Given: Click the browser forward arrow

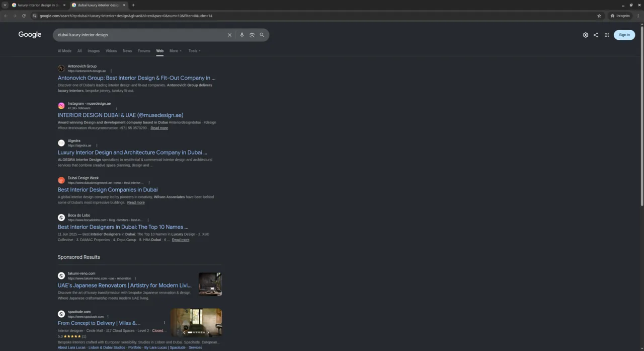Looking at the screenshot, I should [x=15, y=16].
